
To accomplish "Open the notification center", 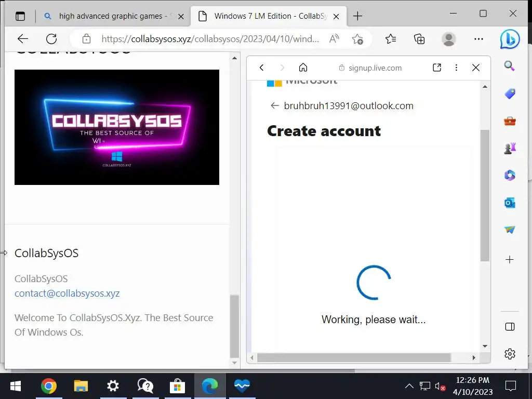I will click(511, 386).
